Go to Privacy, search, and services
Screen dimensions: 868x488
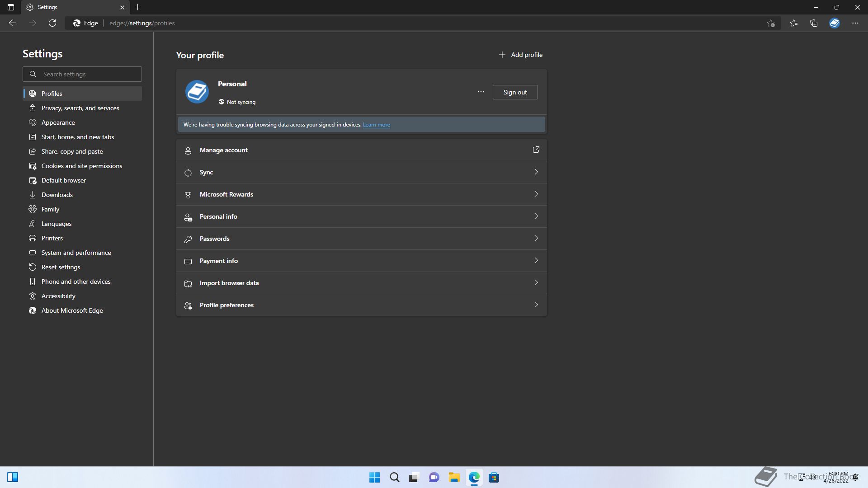coord(80,108)
